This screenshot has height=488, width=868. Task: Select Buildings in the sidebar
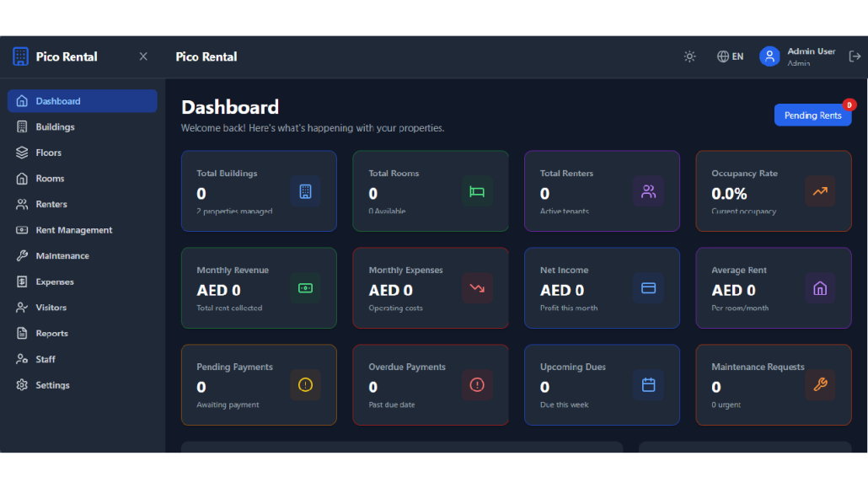55,127
